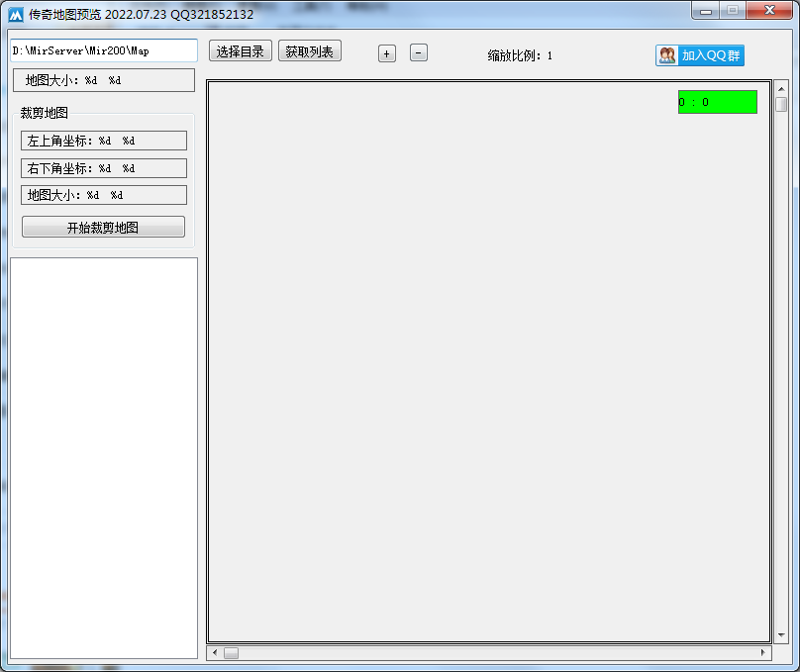Zoom in with the plus button
Screen dimensions: 800x672
[x=387, y=53]
